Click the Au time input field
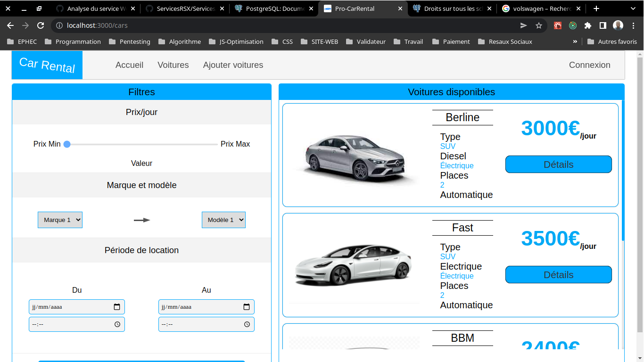Viewport: 644px width, 362px height. pos(206,324)
